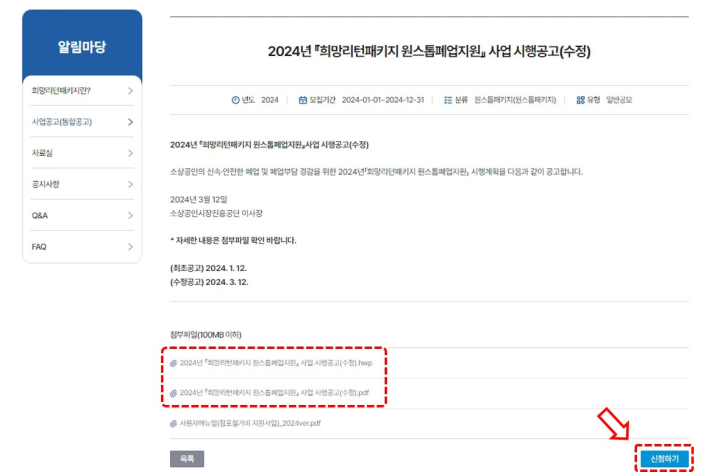Click the calendar icon next to 모집기간
The width and height of the screenshot is (720, 472).
pos(303,100)
